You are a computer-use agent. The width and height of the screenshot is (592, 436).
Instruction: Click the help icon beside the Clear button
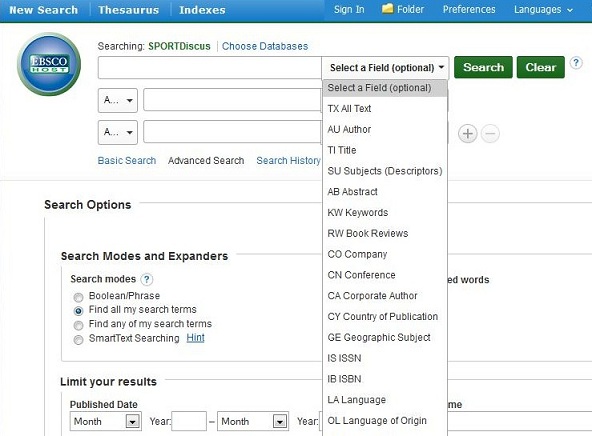[576, 63]
